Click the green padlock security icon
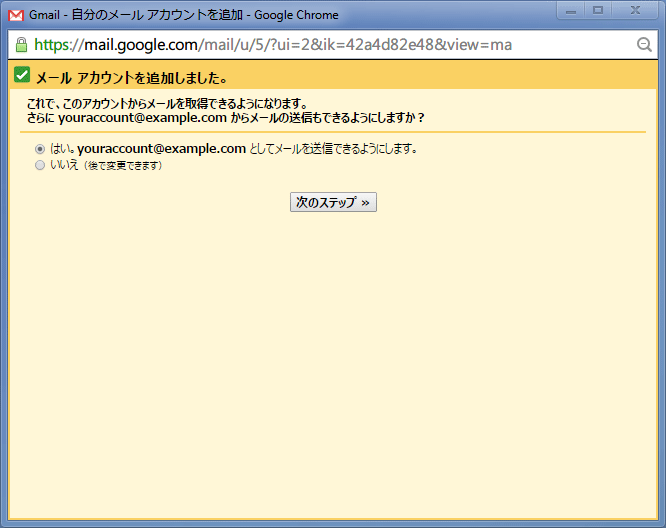666x528 pixels. 21,45
